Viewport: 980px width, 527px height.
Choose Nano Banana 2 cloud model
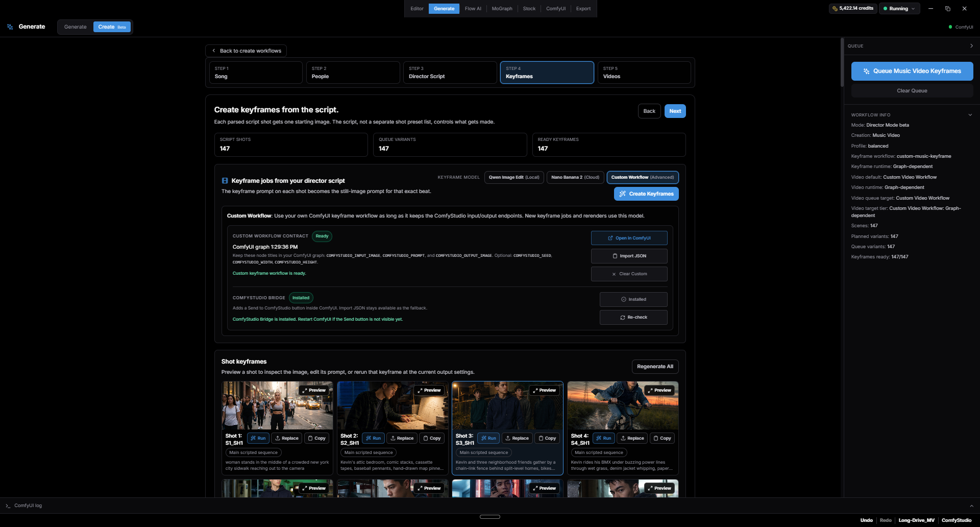[x=575, y=177]
